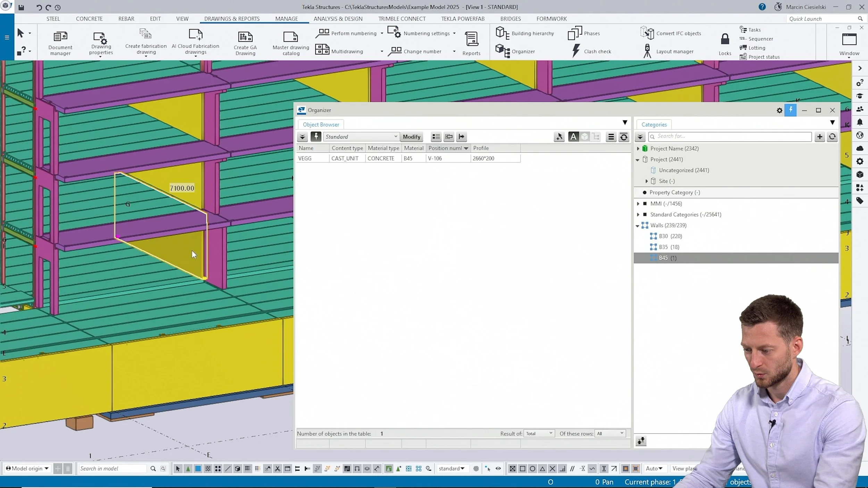Click the Convert IFC objects icon
The width and height of the screenshot is (868, 488).
point(647,33)
